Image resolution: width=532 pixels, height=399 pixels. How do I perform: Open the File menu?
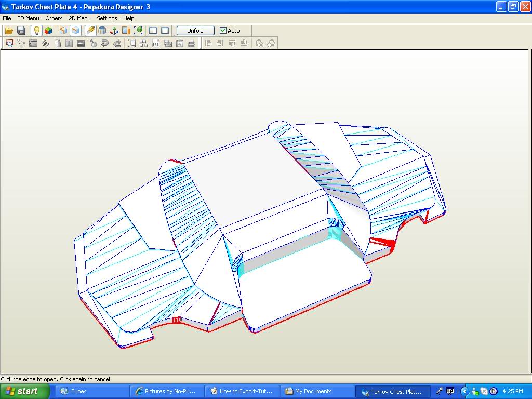7,18
